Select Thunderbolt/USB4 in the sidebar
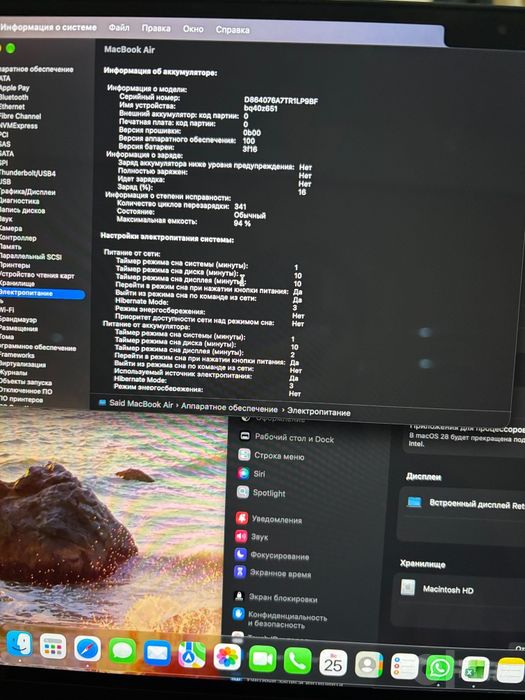525x700 pixels. 27,173
